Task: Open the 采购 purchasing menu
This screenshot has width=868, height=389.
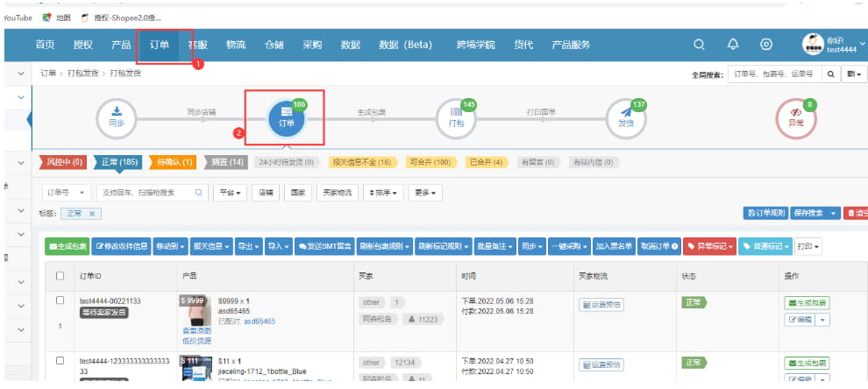Action: click(x=312, y=45)
